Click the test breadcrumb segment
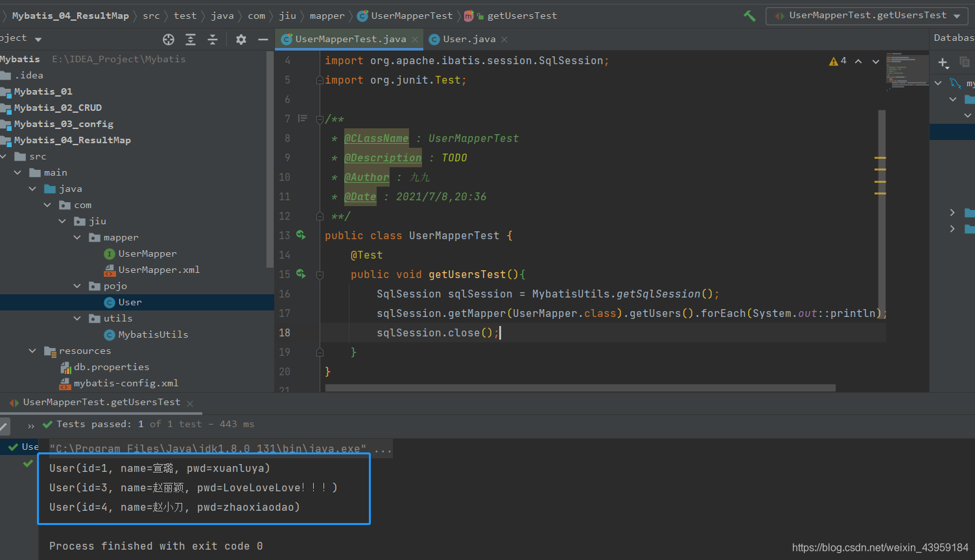This screenshot has height=560, width=975. [x=185, y=16]
